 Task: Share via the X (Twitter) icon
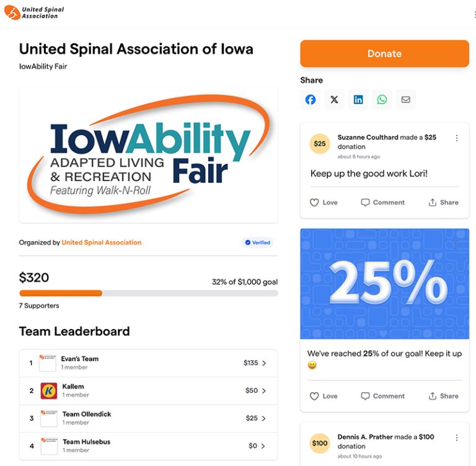point(334,100)
